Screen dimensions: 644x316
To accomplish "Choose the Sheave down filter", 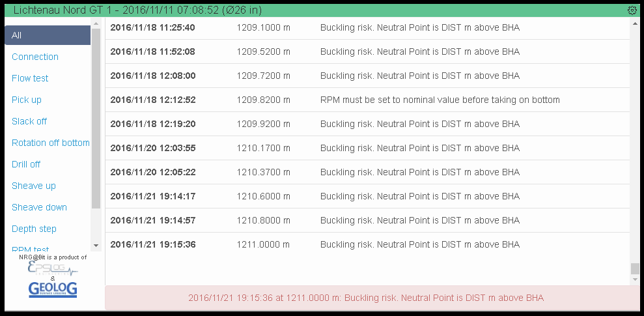I will tap(40, 207).
